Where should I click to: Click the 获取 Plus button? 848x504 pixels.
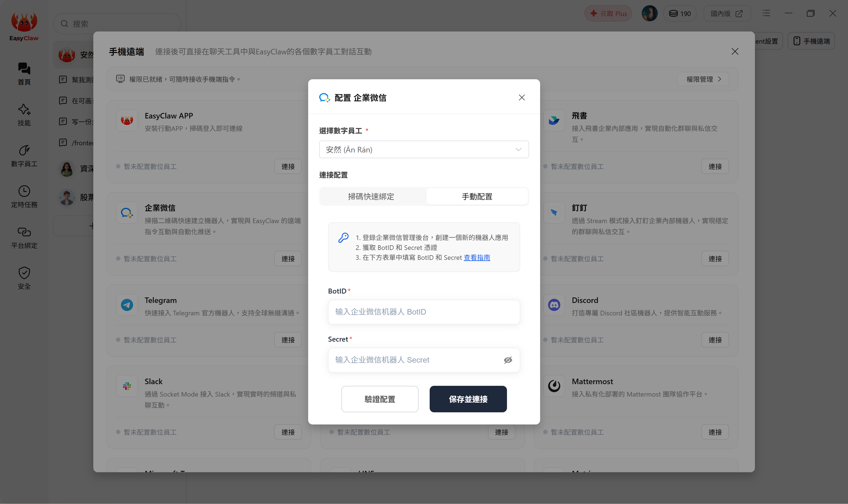point(608,13)
